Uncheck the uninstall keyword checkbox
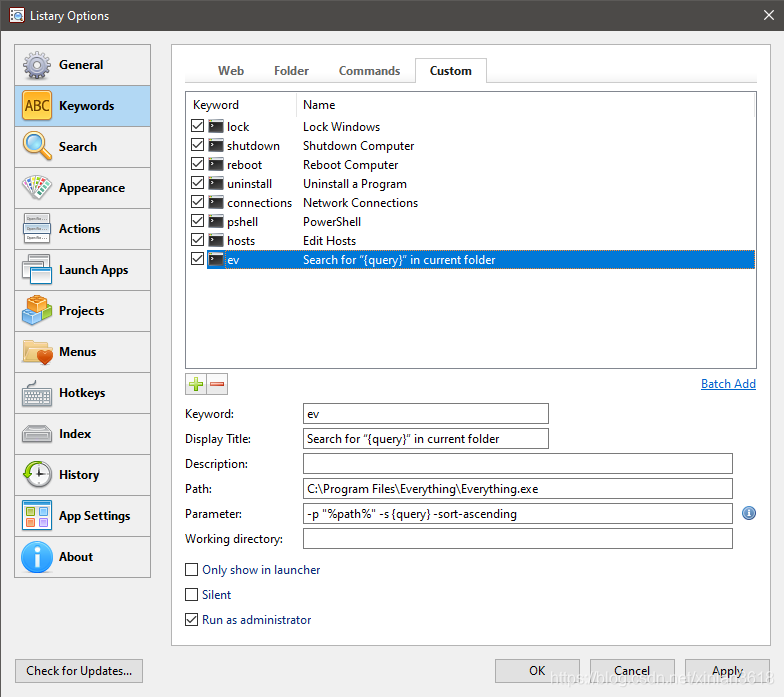The image size is (784, 697). click(x=198, y=182)
